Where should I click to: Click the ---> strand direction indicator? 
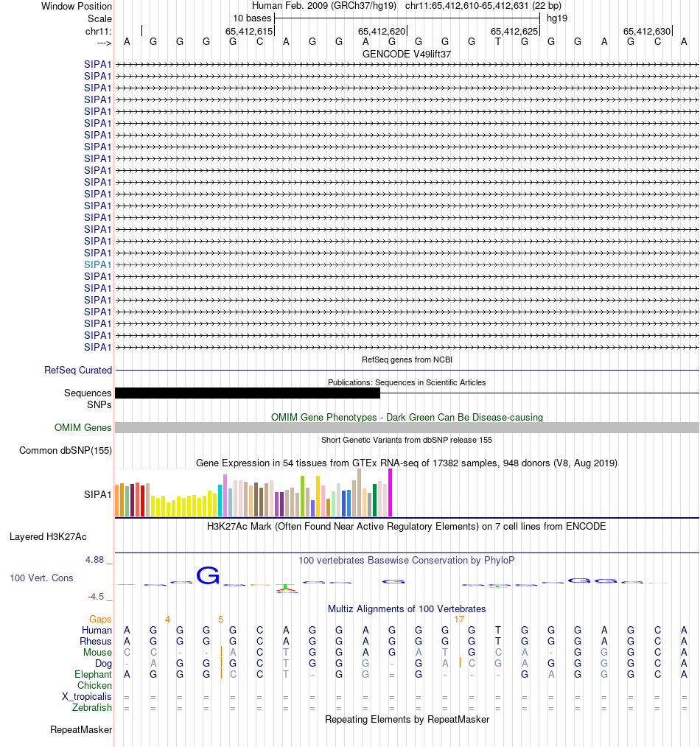click(104, 43)
